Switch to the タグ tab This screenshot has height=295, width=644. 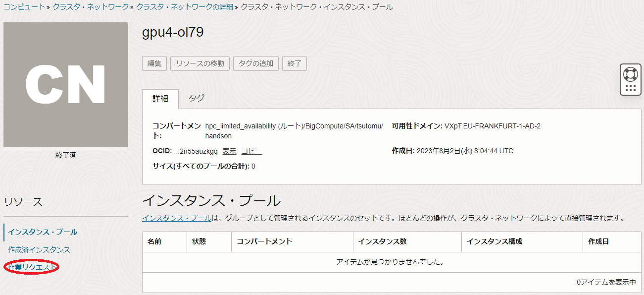tap(197, 98)
